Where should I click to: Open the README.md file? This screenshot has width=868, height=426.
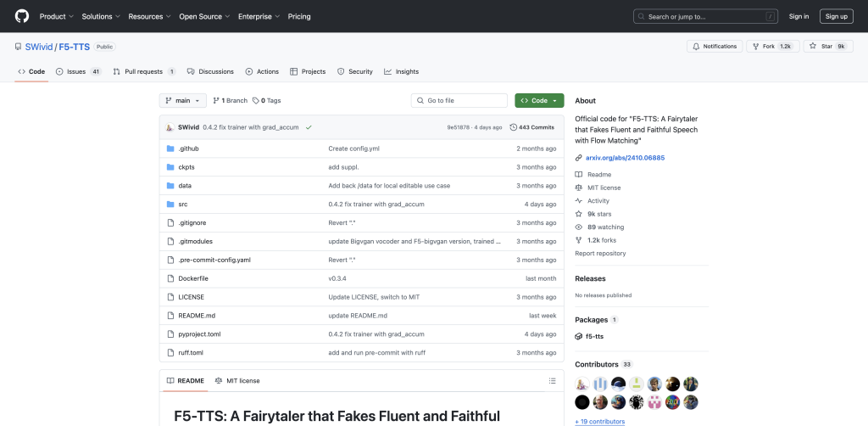[197, 316]
